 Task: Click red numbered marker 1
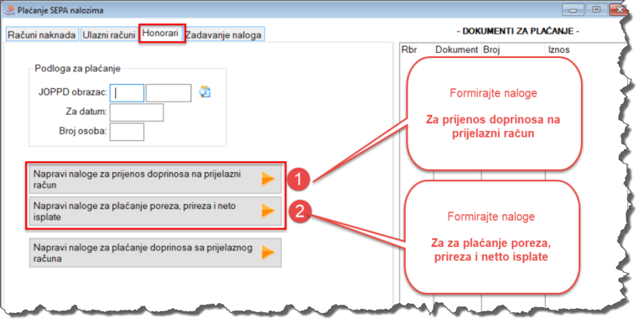click(299, 180)
